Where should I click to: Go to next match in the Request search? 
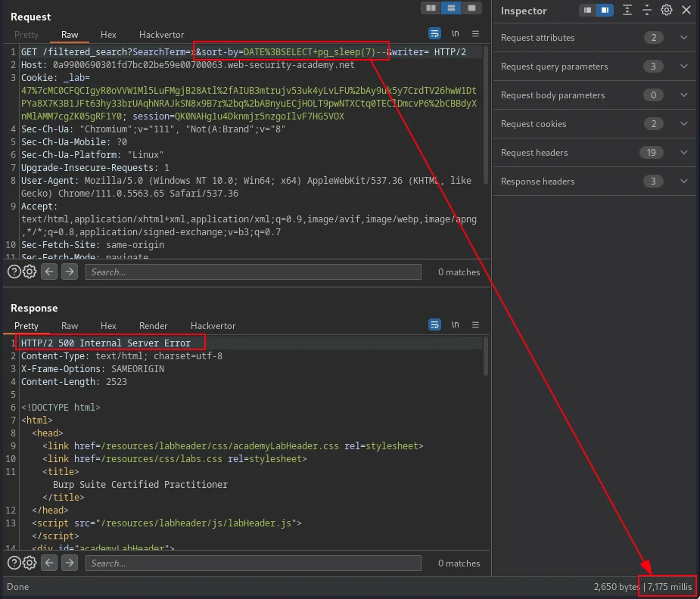(x=70, y=272)
